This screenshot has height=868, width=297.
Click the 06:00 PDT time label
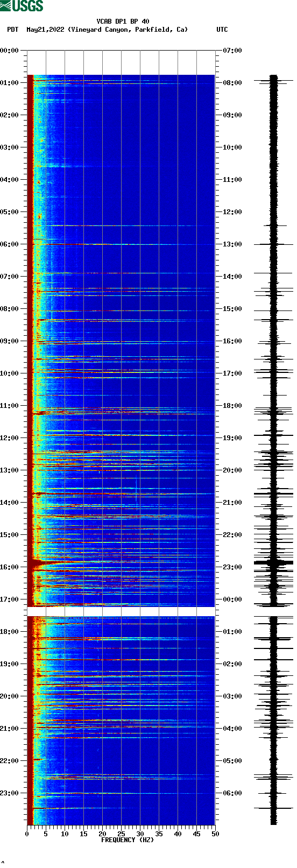tap(9, 244)
